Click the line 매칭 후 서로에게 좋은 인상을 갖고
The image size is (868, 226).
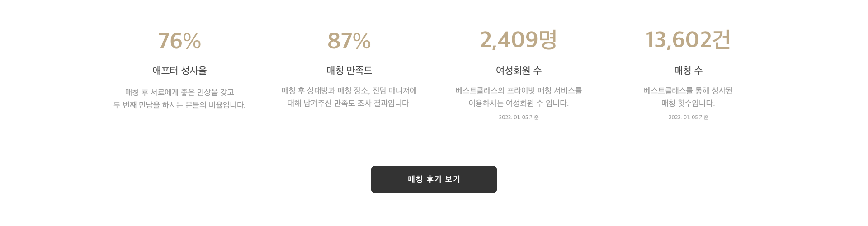(x=179, y=92)
